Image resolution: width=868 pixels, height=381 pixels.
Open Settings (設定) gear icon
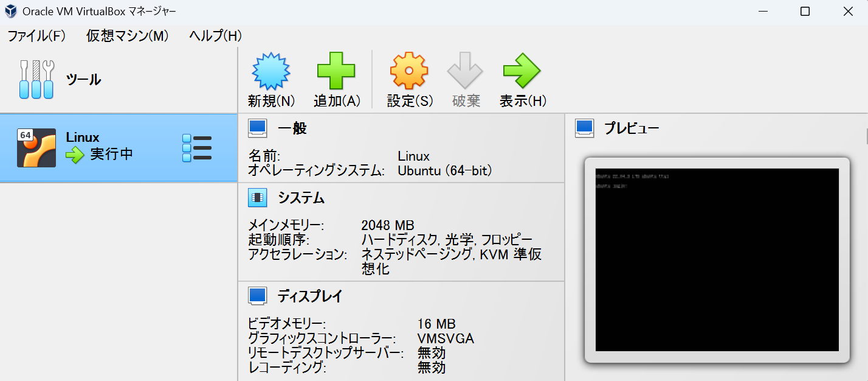[409, 71]
